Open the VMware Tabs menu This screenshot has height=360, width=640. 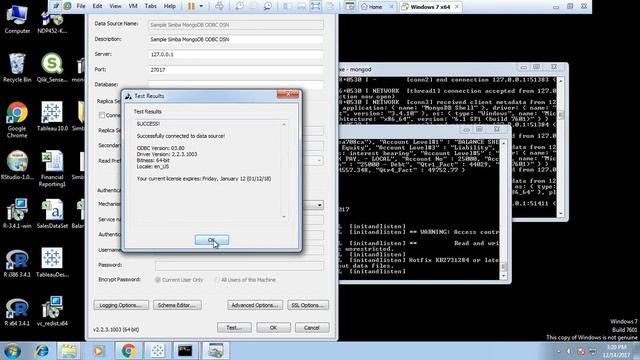151,6
